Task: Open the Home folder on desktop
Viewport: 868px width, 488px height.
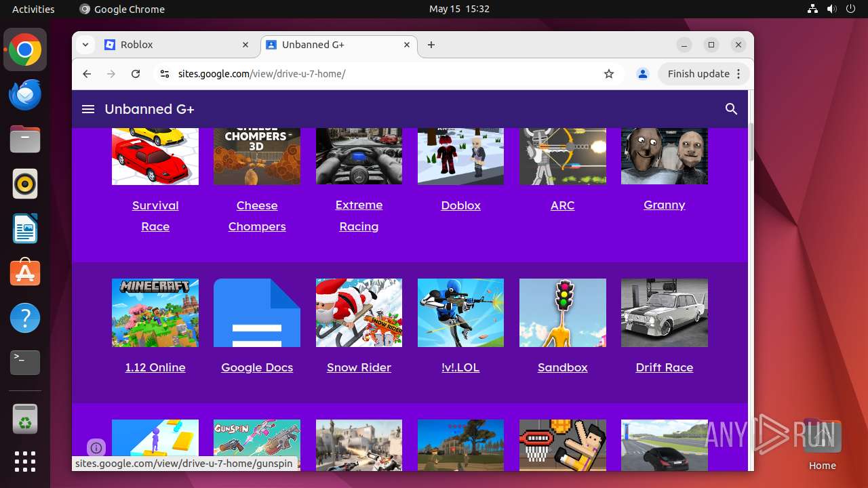Action: (822, 445)
